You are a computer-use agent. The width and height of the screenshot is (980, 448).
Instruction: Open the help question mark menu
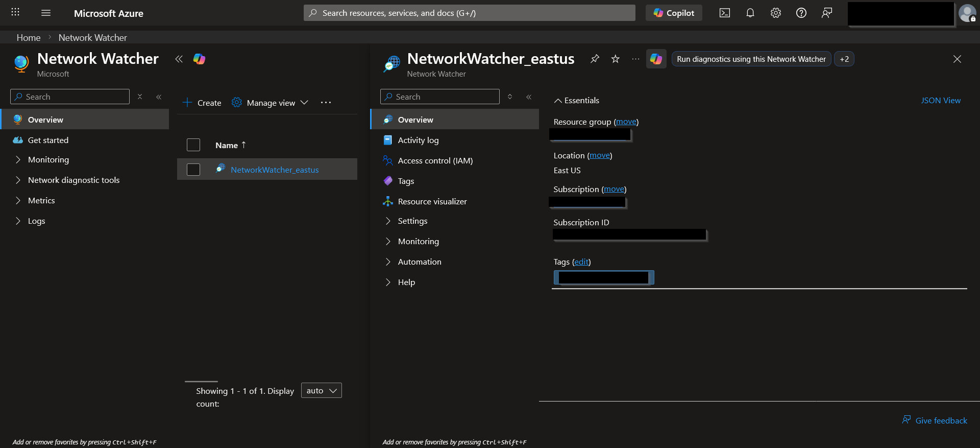click(x=801, y=13)
